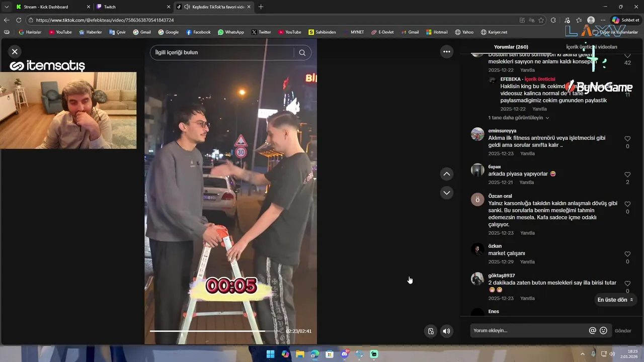The width and height of the screenshot is (644, 362).
Task: Insert a mention with the @ icon
Action: click(x=593, y=330)
